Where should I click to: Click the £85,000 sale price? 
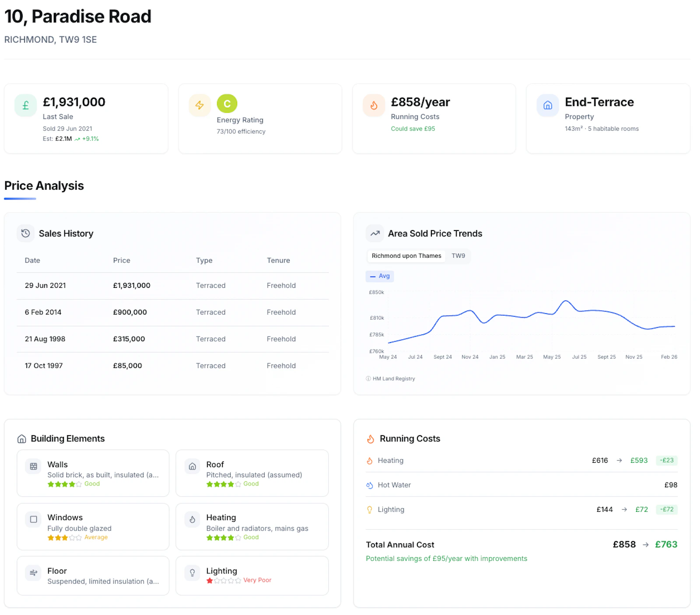point(127,366)
